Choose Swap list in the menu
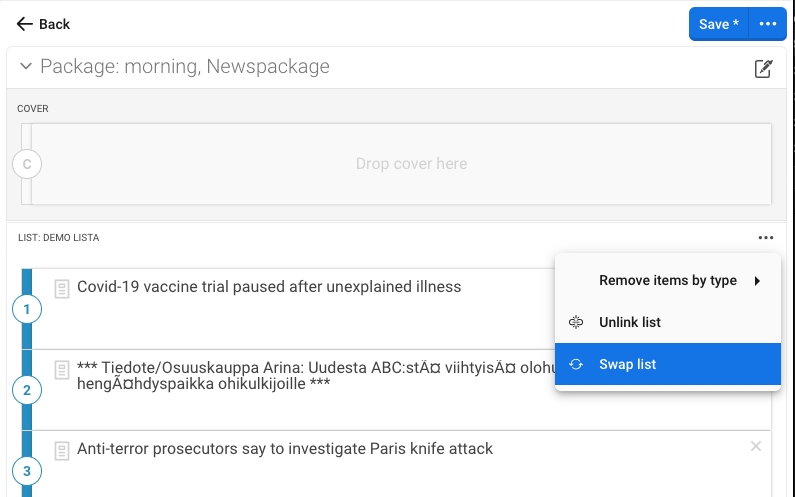This screenshot has height=497, width=795. click(627, 364)
